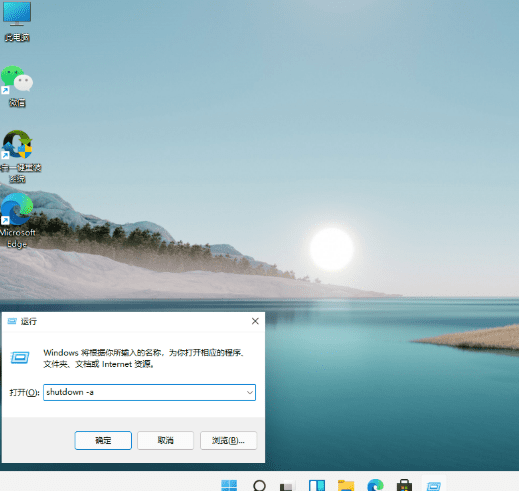Open the 此电脑 desktop icon
The image size is (519, 491).
click(17, 21)
